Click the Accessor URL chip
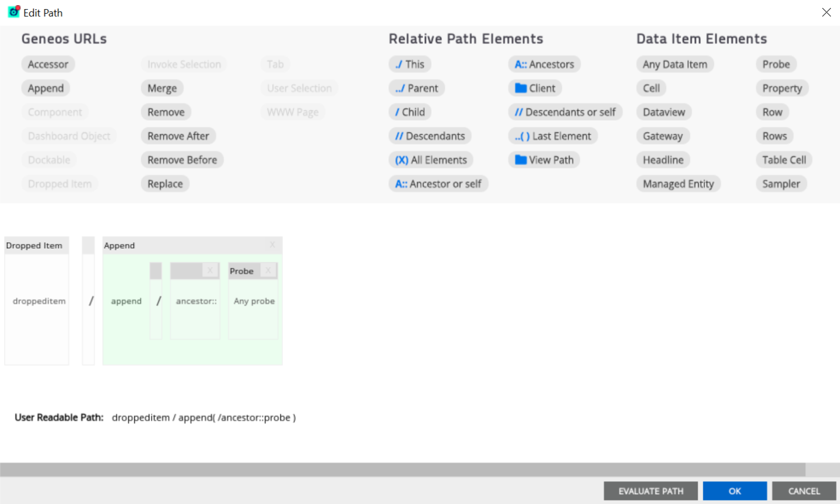The width and height of the screenshot is (840, 504). pos(48,65)
